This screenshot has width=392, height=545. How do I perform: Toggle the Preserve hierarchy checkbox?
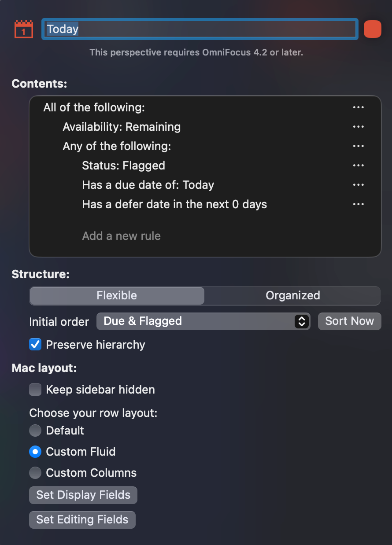[35, 344]
